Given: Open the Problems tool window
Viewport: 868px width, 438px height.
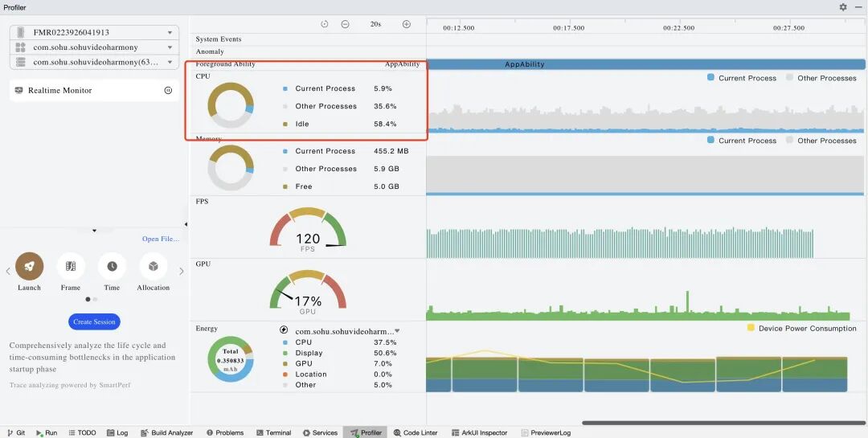Looking at the screenshot, I should point(225,433).
